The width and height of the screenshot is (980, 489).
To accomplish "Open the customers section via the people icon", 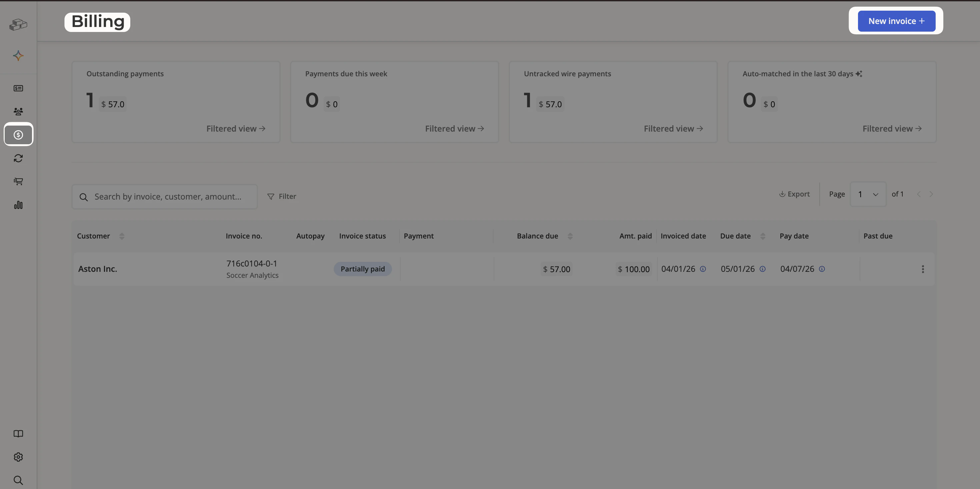I will [18, 111].
